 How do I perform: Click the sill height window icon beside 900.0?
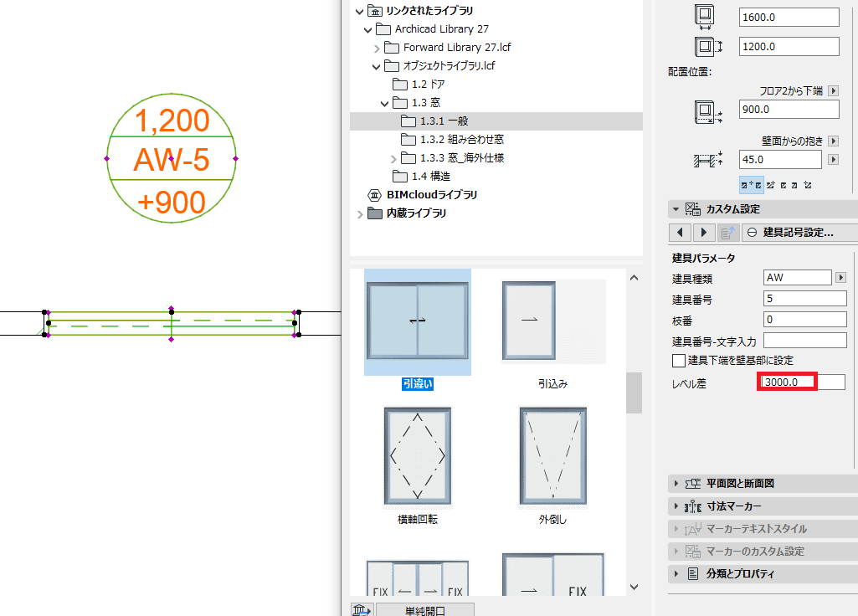coord(708,111)
